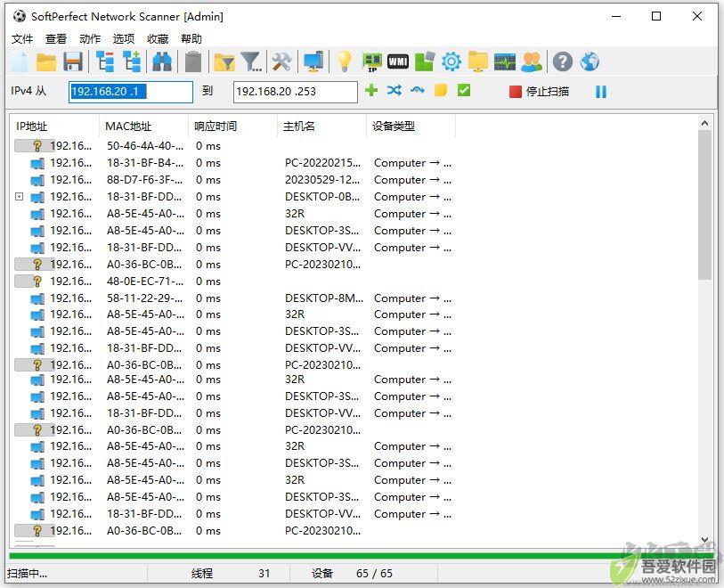
Task: Sort by the 主机名 column header
Action: point(321,127)
